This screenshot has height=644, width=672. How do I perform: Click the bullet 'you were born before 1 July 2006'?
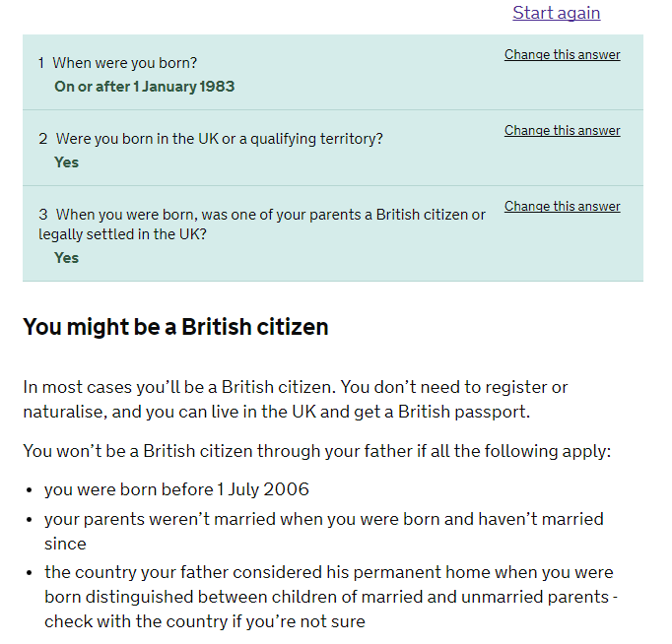(176, 489)
